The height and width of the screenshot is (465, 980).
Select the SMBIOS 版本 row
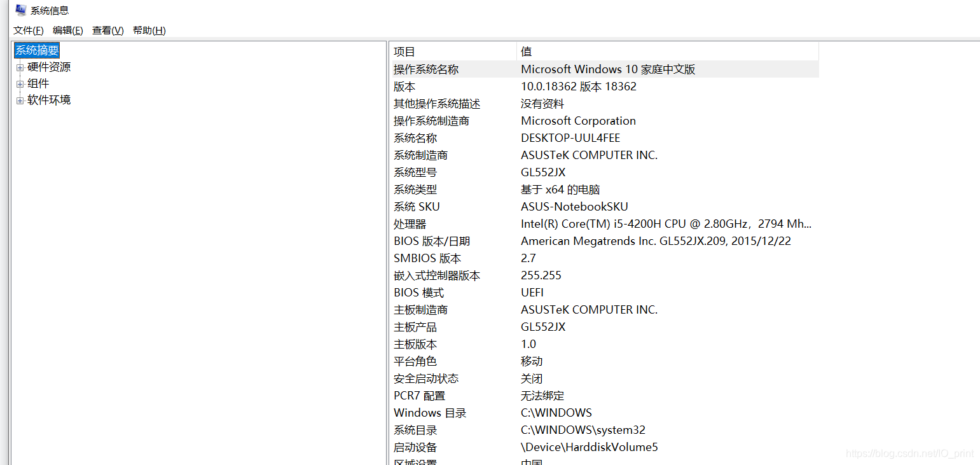pos(604,258)
